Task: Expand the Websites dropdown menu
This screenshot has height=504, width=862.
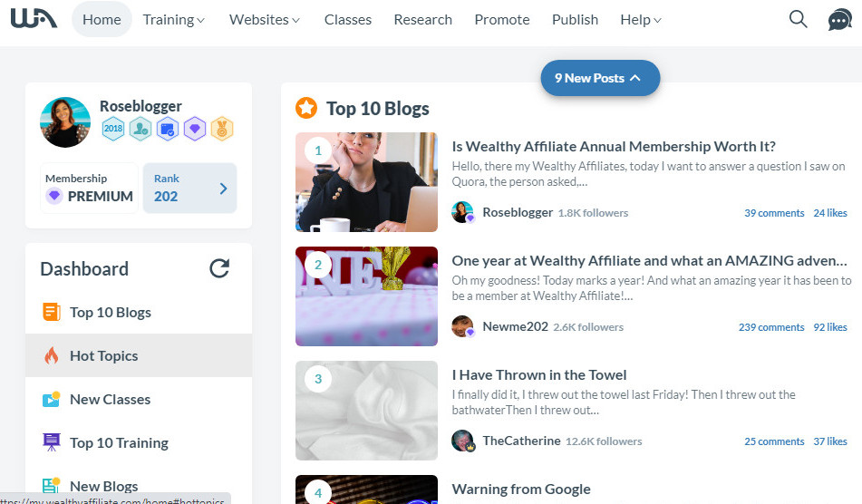Action: click(x=265, y=19)
